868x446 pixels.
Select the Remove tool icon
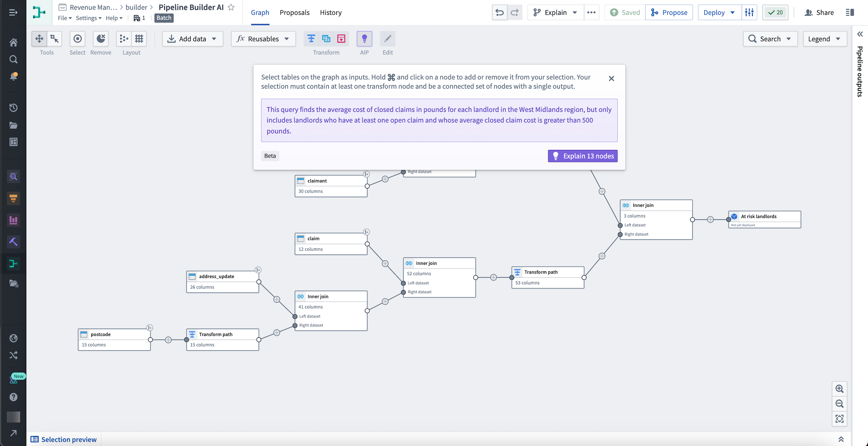(101, 38)
